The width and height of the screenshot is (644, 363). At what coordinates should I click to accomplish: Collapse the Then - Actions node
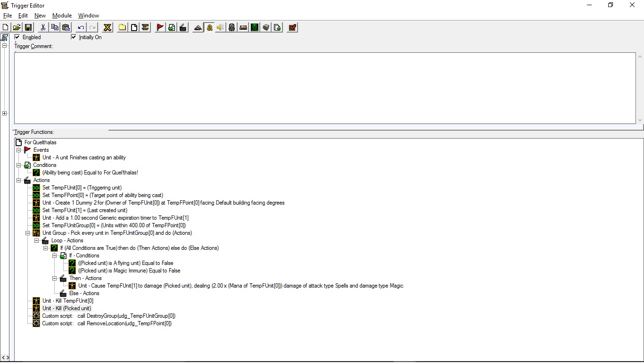[55, 278]
